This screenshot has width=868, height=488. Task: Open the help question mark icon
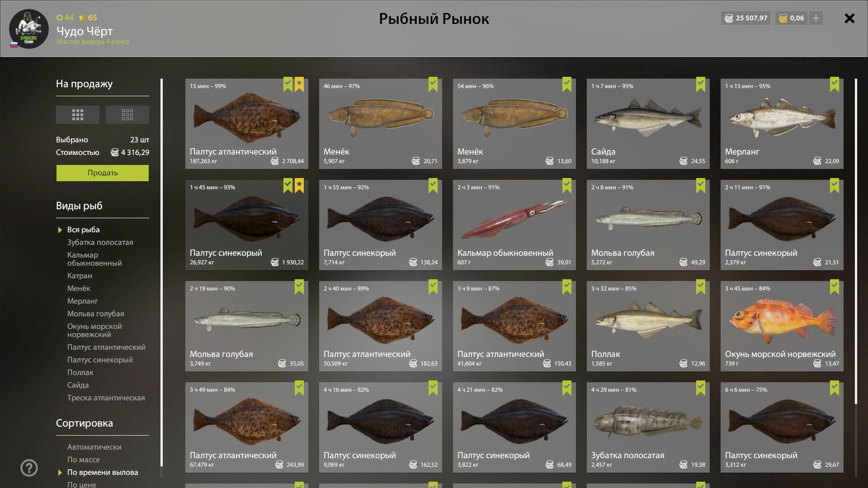pos(29,468)
